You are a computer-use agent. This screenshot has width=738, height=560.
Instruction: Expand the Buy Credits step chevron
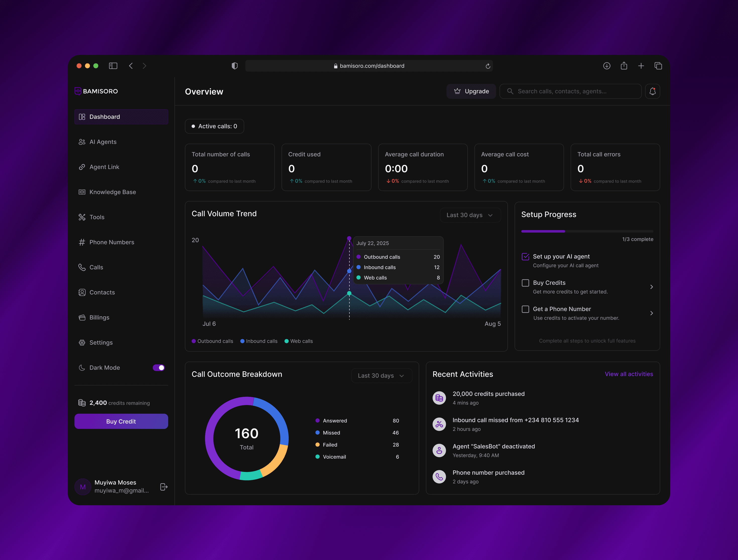point(651,287)
